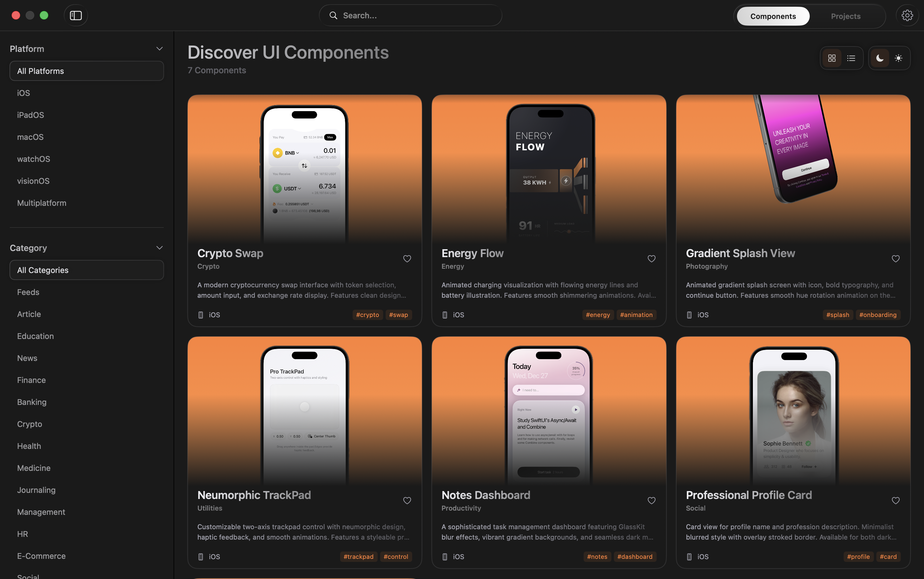Select the Crypto category in the sidebar
The width and height of the screenshot is (924, 579).
pyautogui.click(x=30, y=424)
